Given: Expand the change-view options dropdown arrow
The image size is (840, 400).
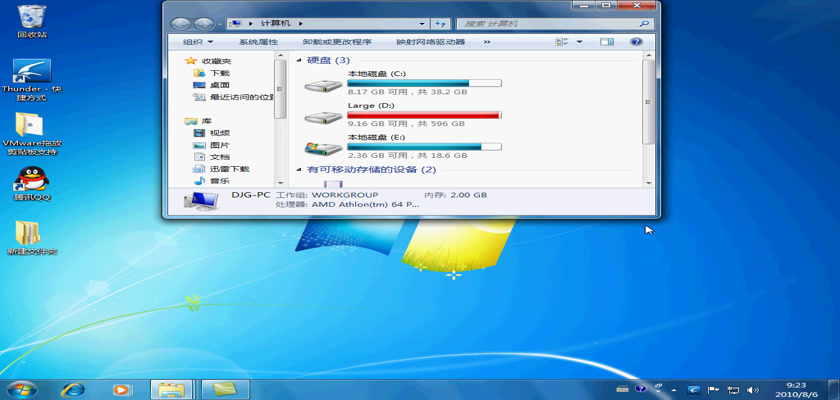Looking at the screenshot, I should click(x=580, y=42).
